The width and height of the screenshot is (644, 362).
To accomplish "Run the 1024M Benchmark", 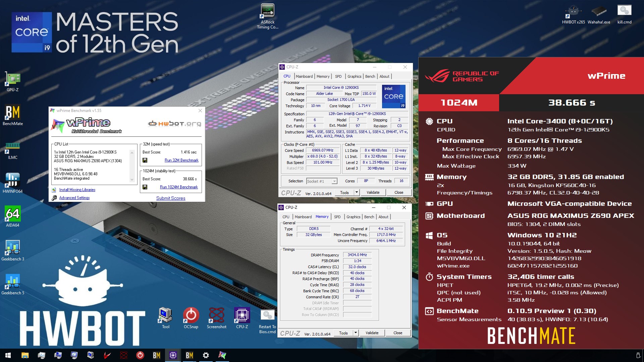I will click(179, 187).
